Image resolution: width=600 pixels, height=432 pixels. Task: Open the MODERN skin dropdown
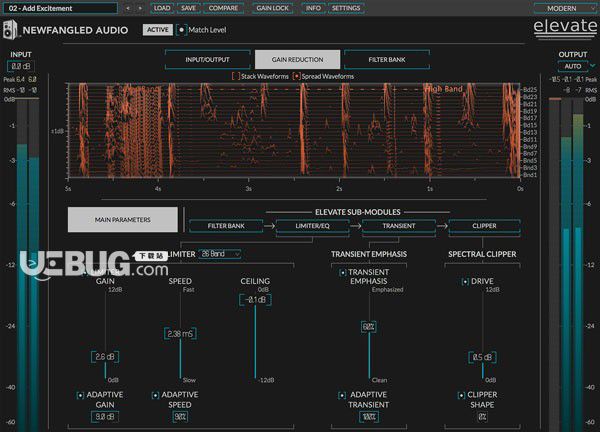tap(565, 8)
